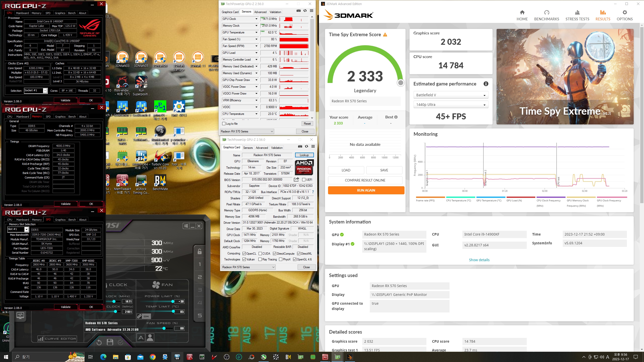This screenshot has height=362, width=644.
Task: Click the Chrome taskbar icon
Action: (152, 357)
